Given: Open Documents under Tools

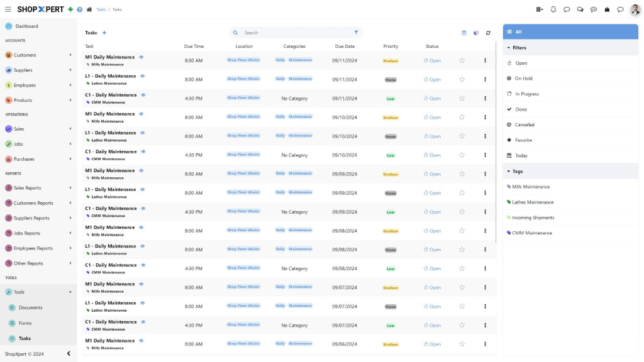Looking at the screenshot, I should click(x=30, y=307).
